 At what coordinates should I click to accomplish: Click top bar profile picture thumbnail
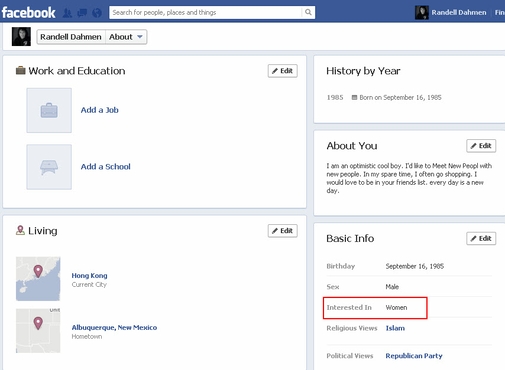[x=422, y=13]
